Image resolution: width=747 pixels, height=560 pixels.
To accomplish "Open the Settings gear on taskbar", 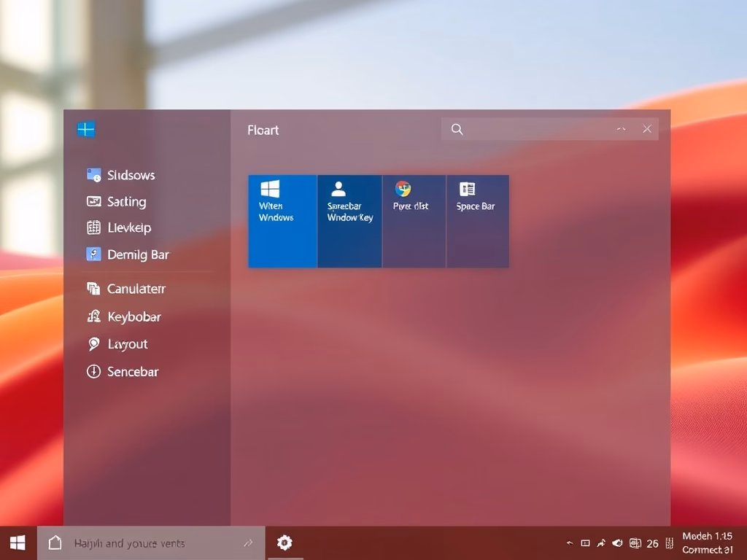I will pyautogui.click(x=285, y=542).
